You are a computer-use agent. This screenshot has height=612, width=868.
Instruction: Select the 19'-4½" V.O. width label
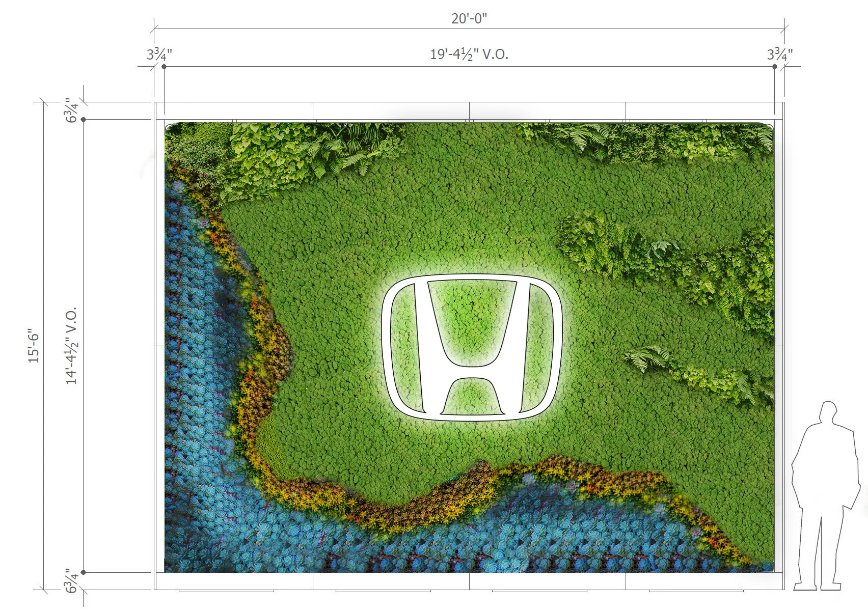click(469, 54)
